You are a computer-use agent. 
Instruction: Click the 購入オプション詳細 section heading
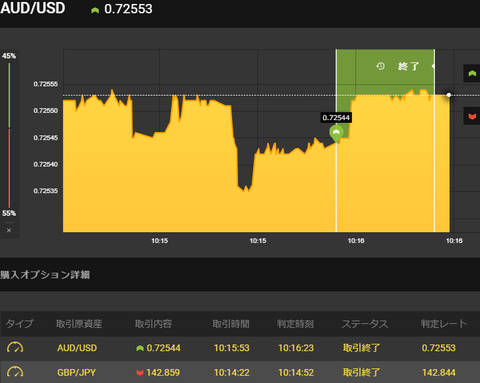(45, 275)
